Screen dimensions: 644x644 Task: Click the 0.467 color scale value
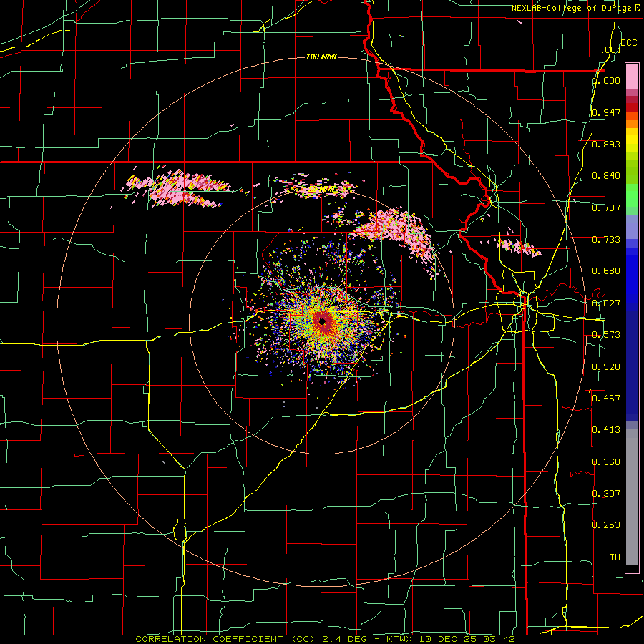pyautogui.click(x=606, y=399)
